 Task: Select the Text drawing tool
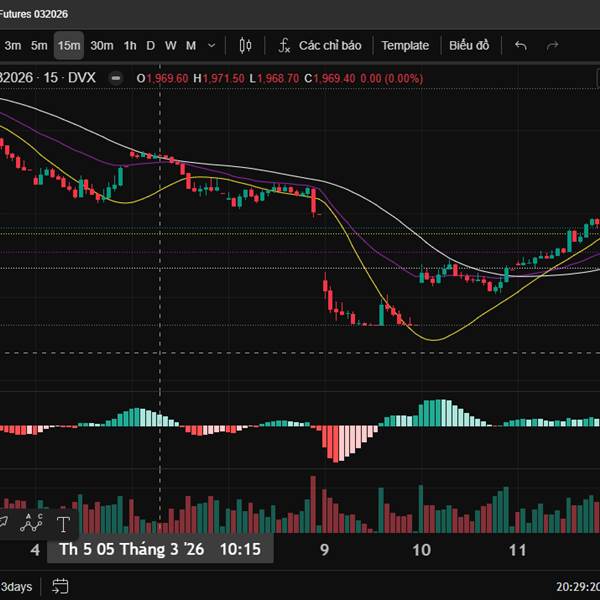(x=63, y=523)
